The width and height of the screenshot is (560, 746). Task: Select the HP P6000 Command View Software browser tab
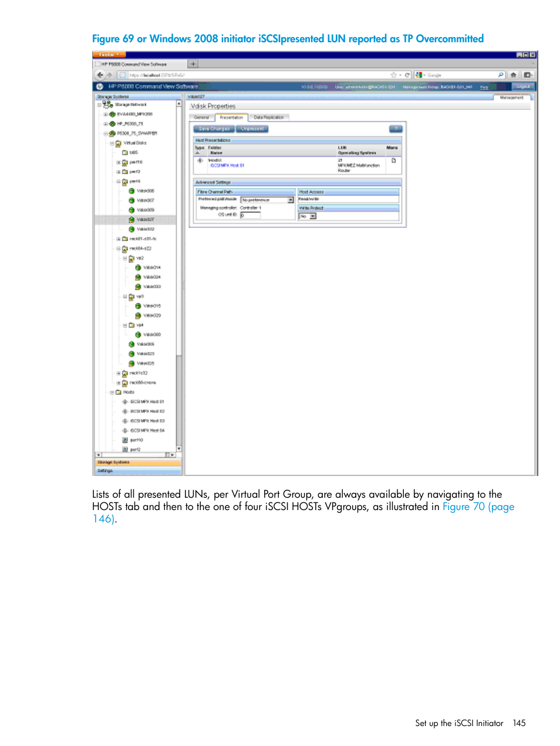pos(140,64)
